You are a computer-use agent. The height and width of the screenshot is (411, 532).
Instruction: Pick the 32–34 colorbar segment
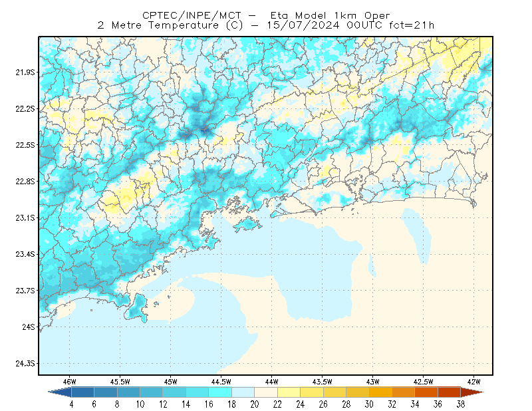coord(404,392)
